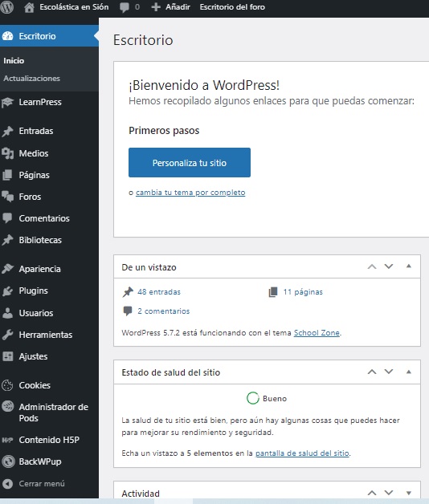Move Estado de salud panel up
This screenshot has height=504, width=429.
tap(372, 372)
